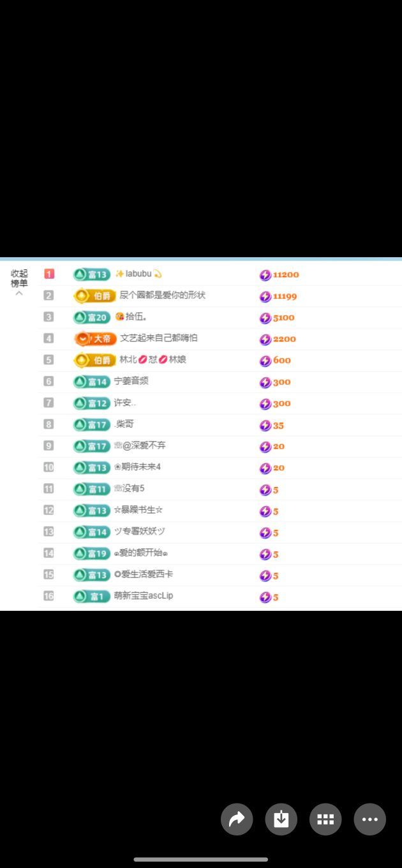The height and width of the screenshot is (868, 402).
Task: Click lightning icon beside 600
Action: 265,361
